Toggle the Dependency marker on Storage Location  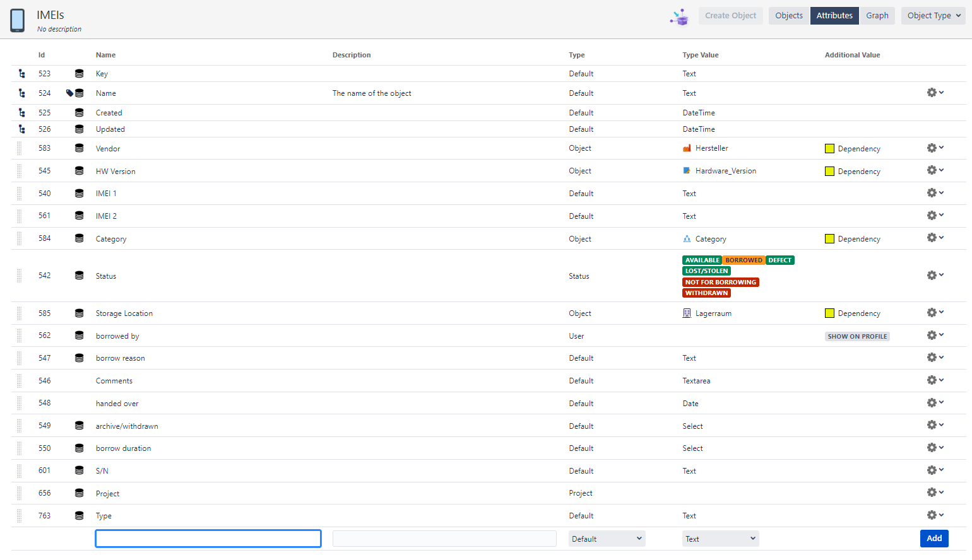point(829,313)
